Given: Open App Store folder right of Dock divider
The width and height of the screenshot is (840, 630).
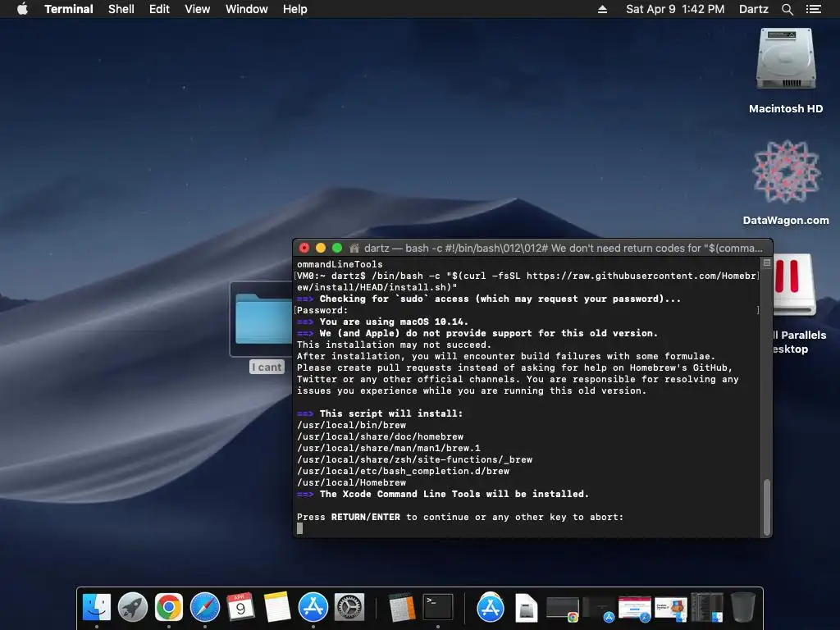Looking at the screenshot, I should (x=491, y=607).
